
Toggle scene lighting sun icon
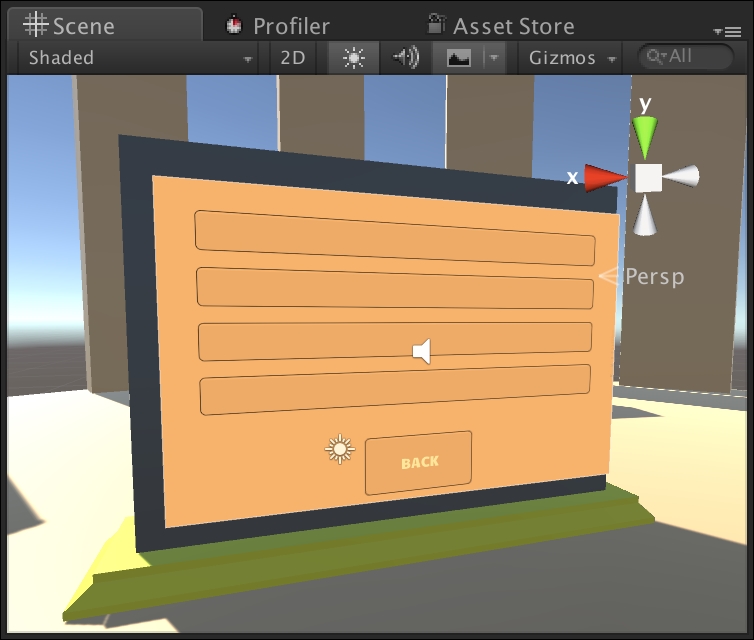(x=354, y=58)
